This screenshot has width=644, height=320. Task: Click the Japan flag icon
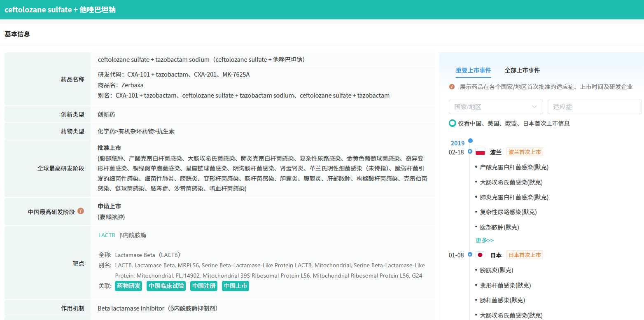pyautogui.click(x=480, y=255)
